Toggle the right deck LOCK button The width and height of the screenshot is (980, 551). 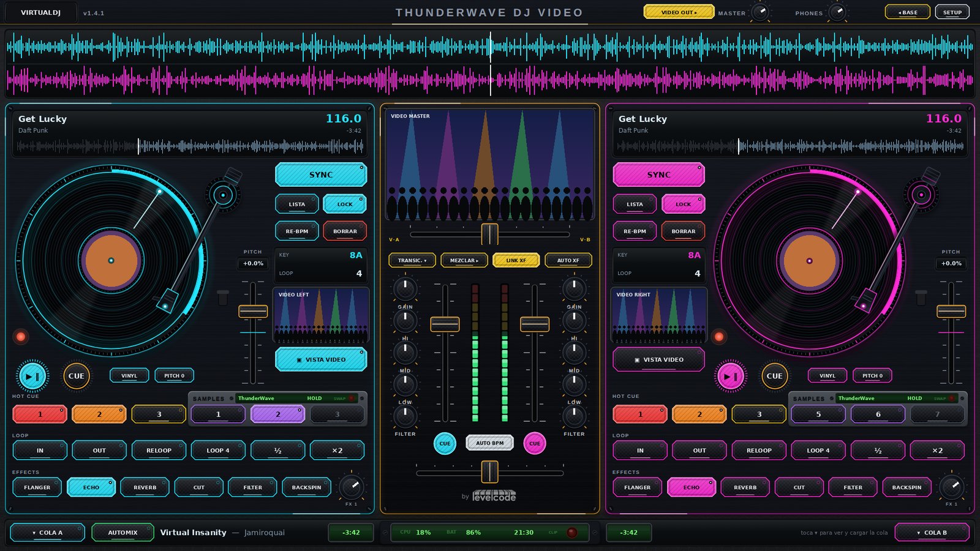(x=683, y=204)
